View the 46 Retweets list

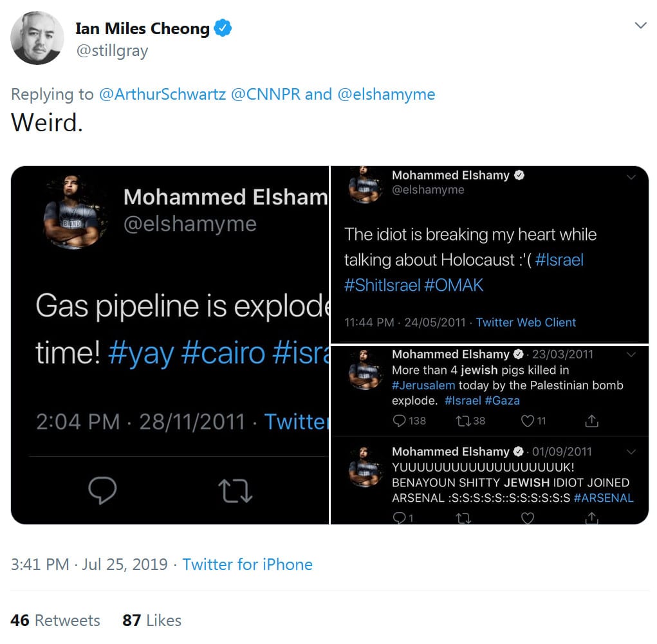(55, 620)
